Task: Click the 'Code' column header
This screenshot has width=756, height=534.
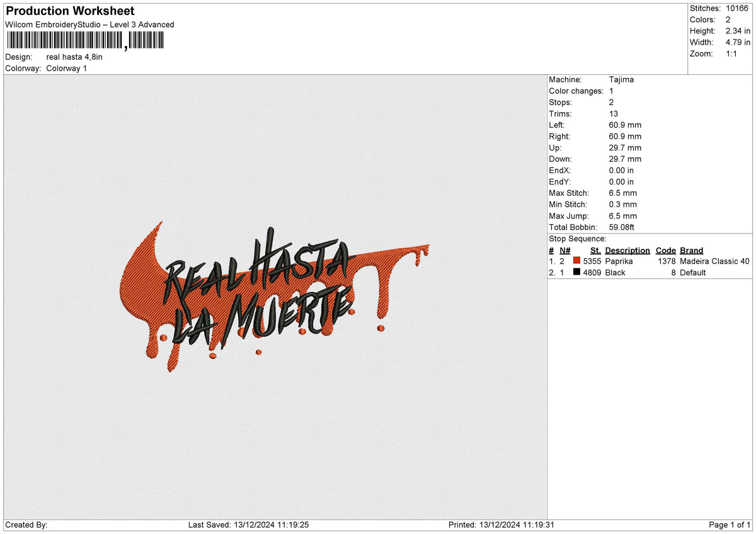Action: point(665,250)
